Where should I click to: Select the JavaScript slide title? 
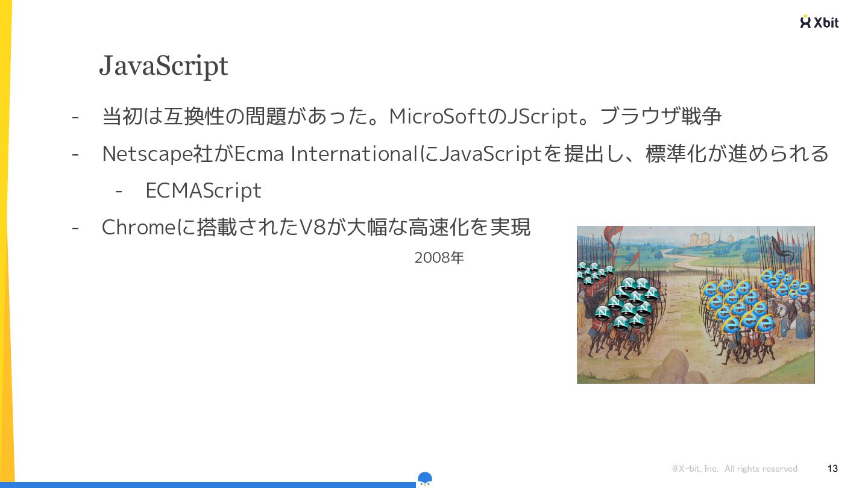coord(163,66)
